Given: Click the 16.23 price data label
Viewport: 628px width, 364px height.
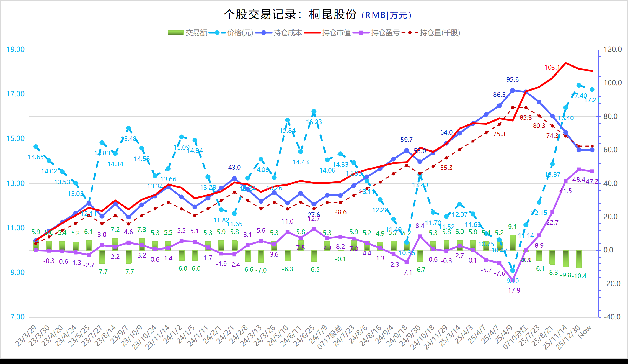Looking at the screenshot, I should pyautogui.click(x=314, y=122).
